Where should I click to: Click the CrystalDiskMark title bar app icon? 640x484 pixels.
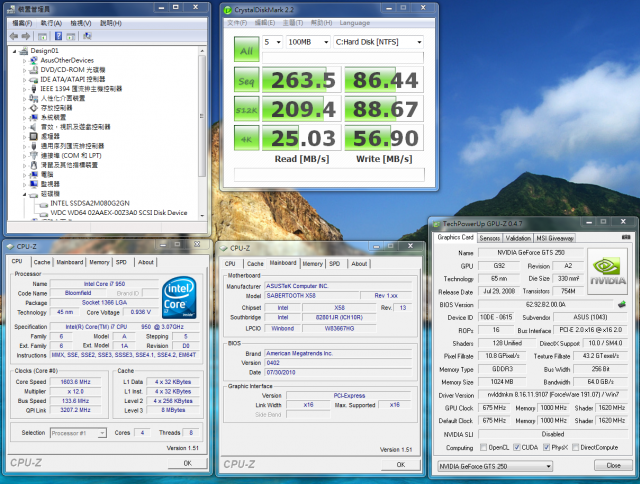pyautogui.click(x=228, y=10)
